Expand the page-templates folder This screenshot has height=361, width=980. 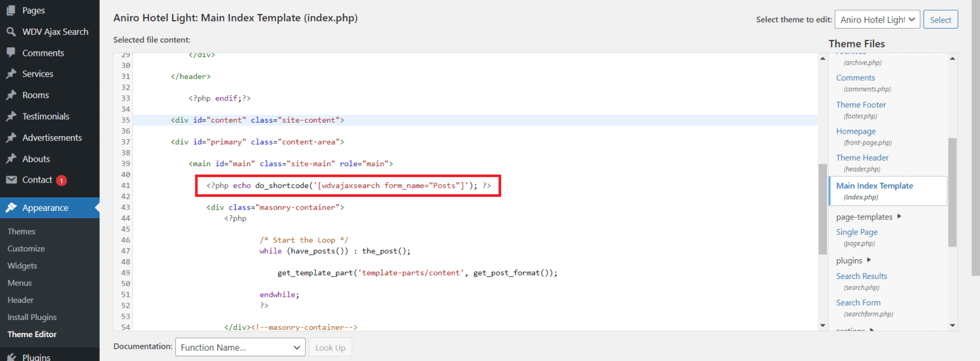point(899,216)
